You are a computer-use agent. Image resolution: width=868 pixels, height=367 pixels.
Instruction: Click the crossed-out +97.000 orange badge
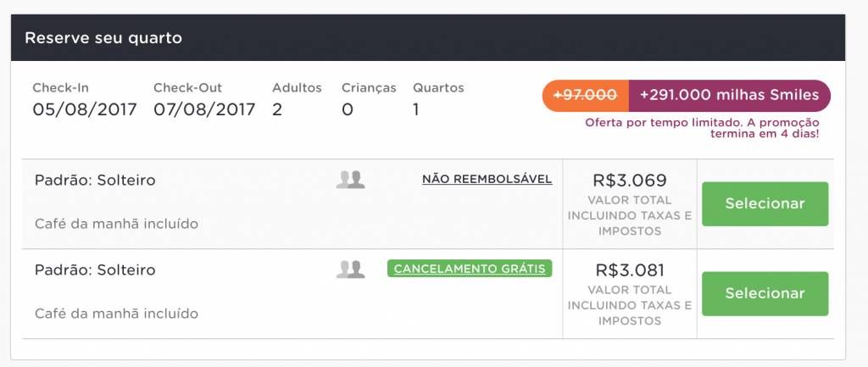pos(586,95)
